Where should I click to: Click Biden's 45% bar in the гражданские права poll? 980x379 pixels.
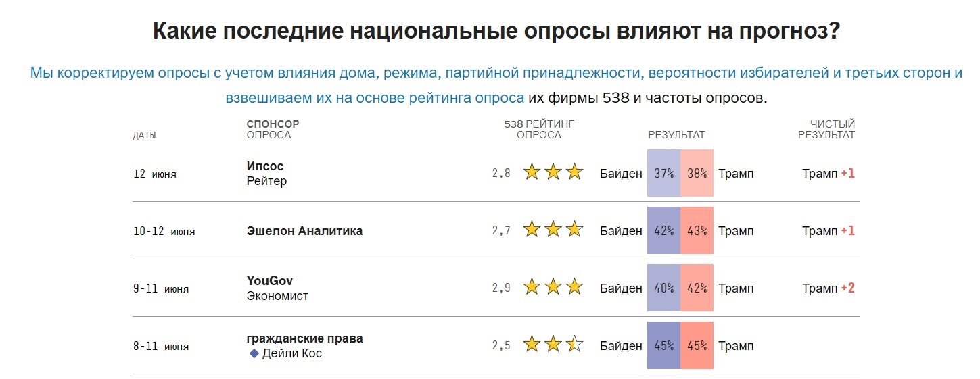click(x=663, y=345)
